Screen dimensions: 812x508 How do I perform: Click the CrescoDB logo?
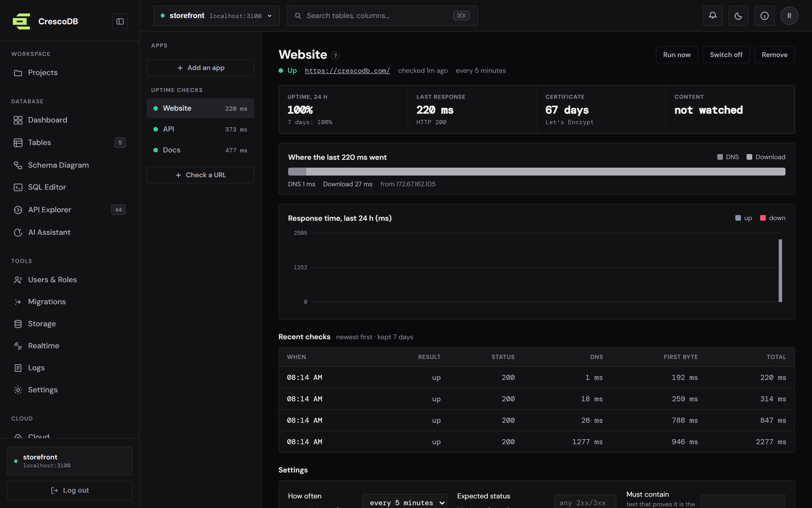click(21, 21)
